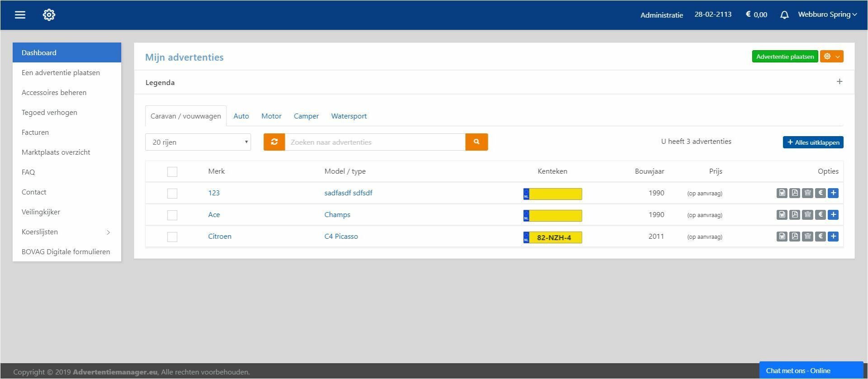Click green Advertentie plaatsen button
Viewport: 868px width, 379px height.
[785, 57]
